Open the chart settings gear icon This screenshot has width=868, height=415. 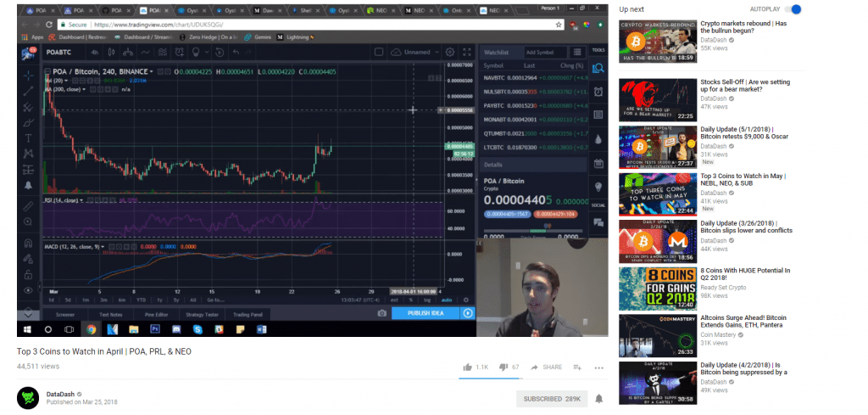coord(450,52)
